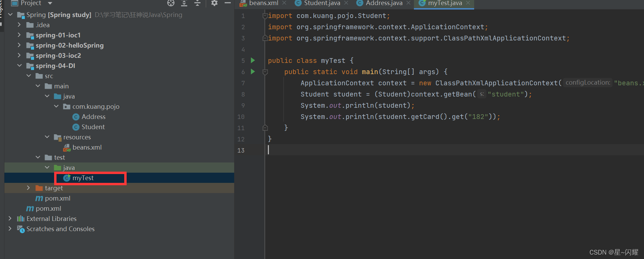Click the collapse all icon in Project toolbar
This screenshot has width=644, height=259.
[197, 3]
